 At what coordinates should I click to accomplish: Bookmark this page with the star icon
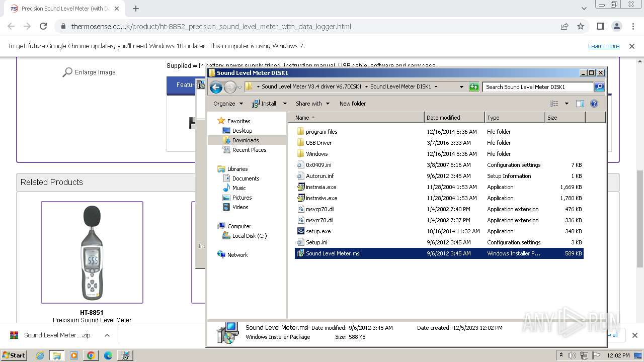click(581, 27)
